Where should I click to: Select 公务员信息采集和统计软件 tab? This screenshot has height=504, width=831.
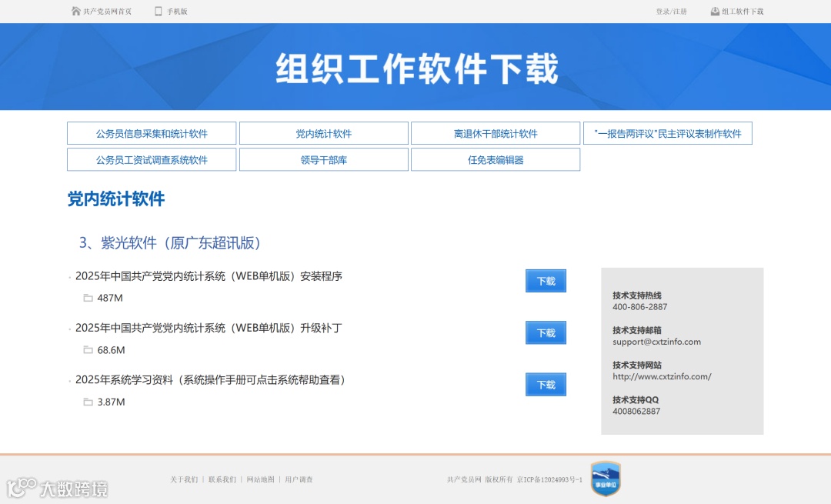click(152, 134)
